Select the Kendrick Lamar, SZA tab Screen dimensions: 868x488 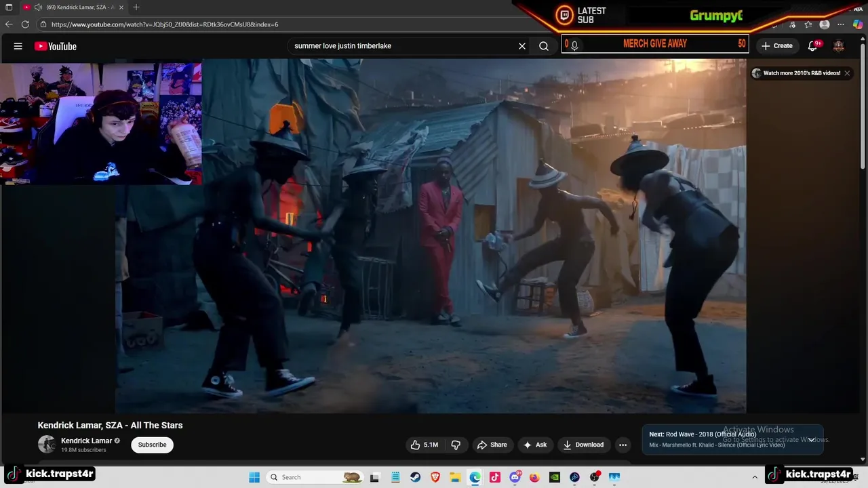click(x=74, y=7)
